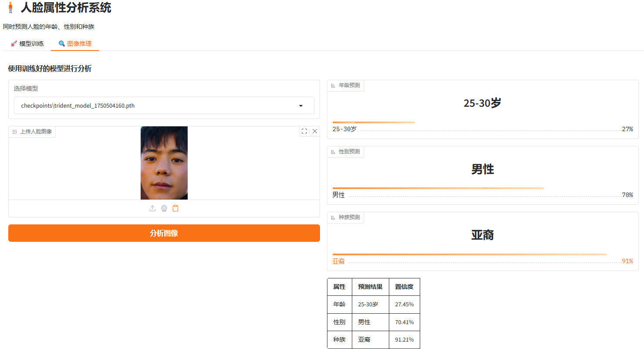This screenshot has height=349, width=644.
Task: Click the image icon next to 上传人脸图像
Action: [15, 132]
